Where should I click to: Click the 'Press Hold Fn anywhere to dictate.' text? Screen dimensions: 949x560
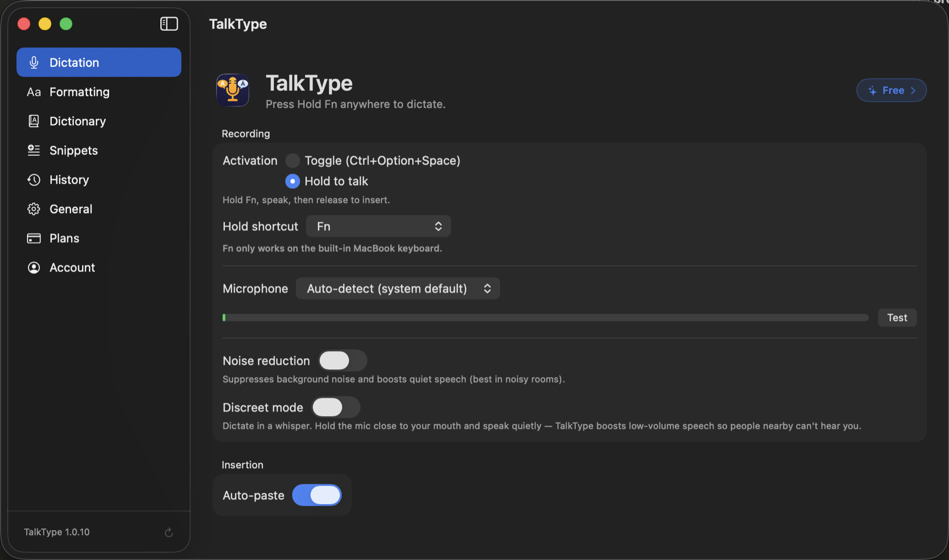[355, 104]
